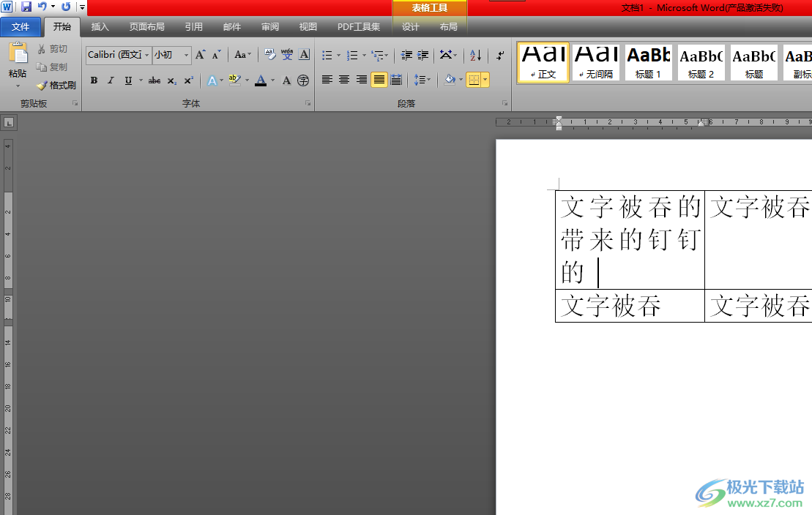Click the Superscript button
The image size is (812, 515).
click(188, 80)
